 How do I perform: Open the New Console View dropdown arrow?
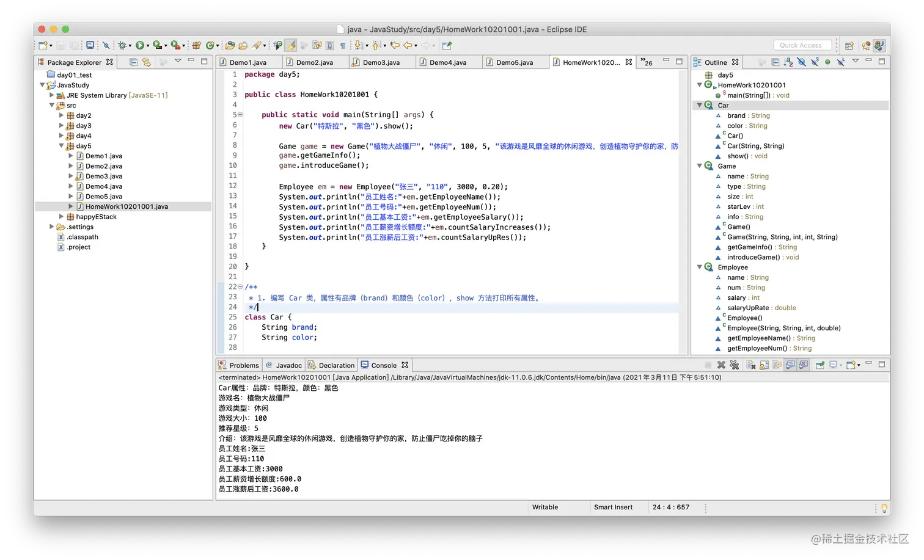click(859, 365)
